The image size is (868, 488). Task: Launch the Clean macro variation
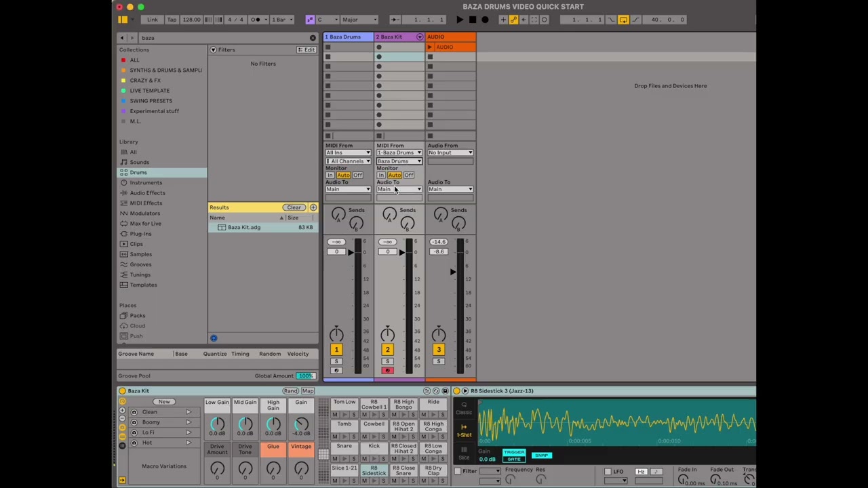pos(189,412)
